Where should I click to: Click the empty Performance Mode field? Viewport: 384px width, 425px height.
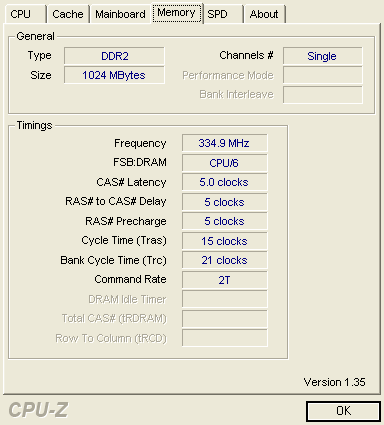point(323,75)
